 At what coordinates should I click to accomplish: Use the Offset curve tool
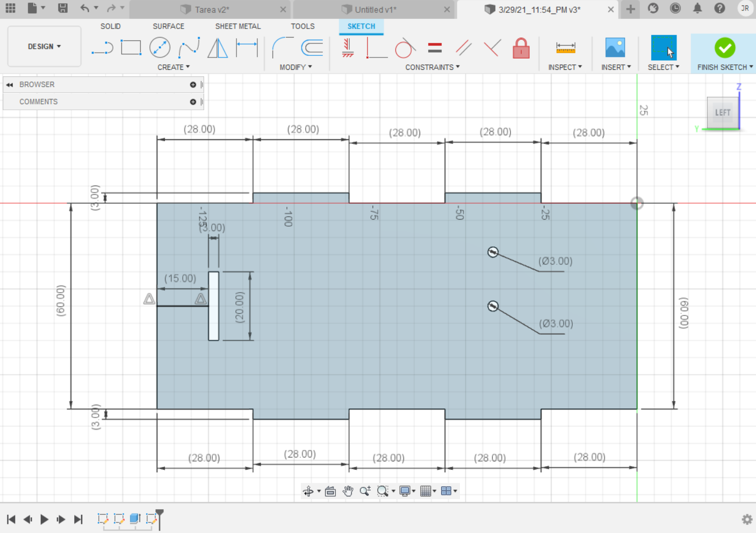pyautogui.click(x=312, y=48)
